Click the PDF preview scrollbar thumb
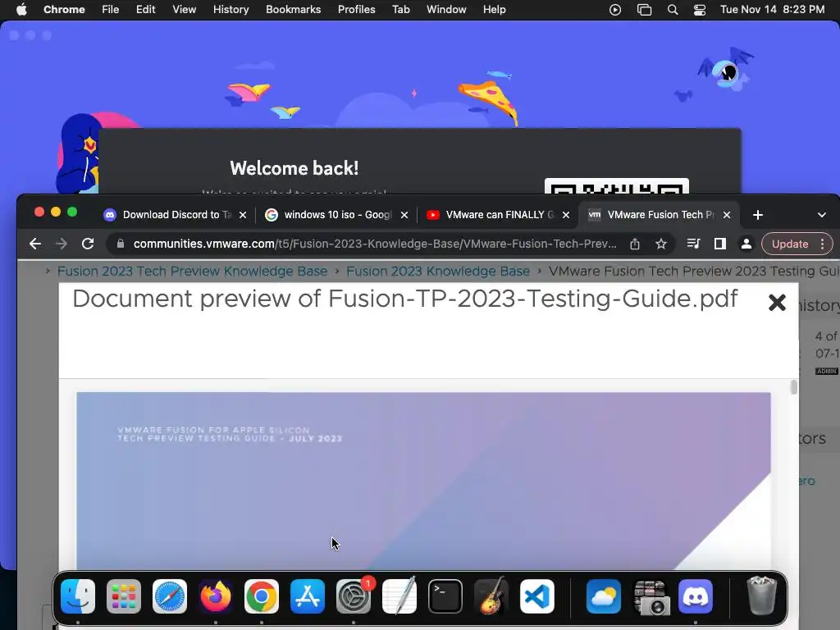 coord(793,387)
